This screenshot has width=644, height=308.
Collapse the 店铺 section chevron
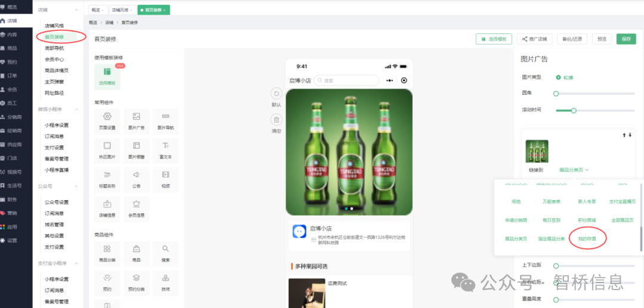tap(76, 10)
